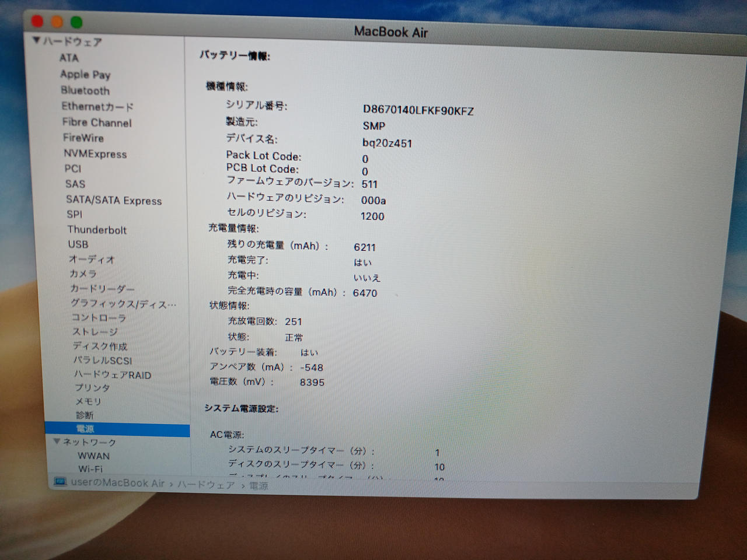Click the remaining charge value 6211
The width and height of the screenshot is (747, 560).
[365, 247]
